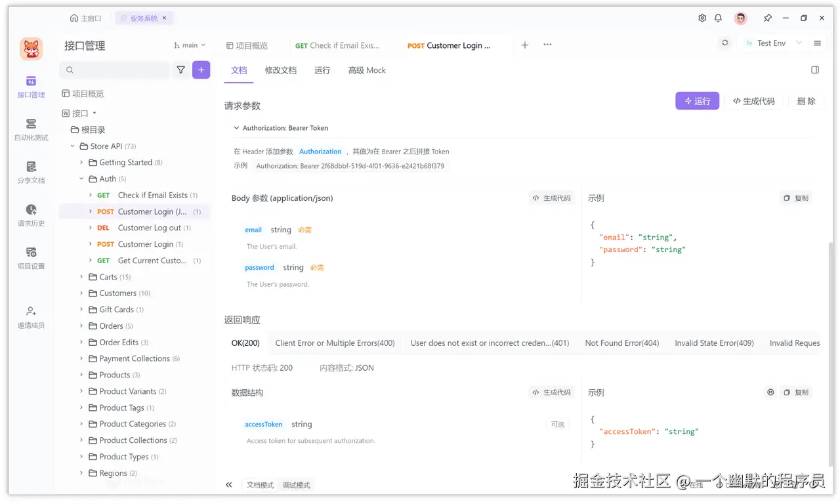Viewport: 840px width, 504px height.
Task: Click the purple 运行 button
Action: click(x=697, y=100)
